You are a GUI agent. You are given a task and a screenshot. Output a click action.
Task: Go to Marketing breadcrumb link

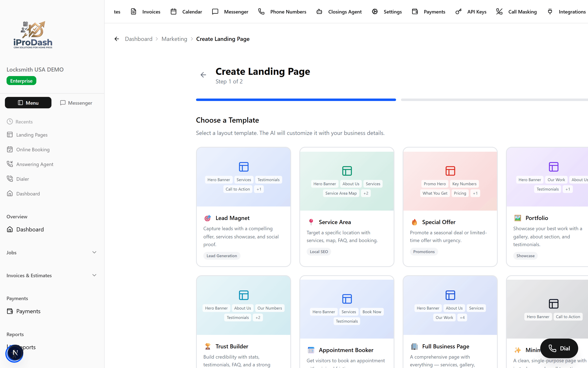coord(174,39)
